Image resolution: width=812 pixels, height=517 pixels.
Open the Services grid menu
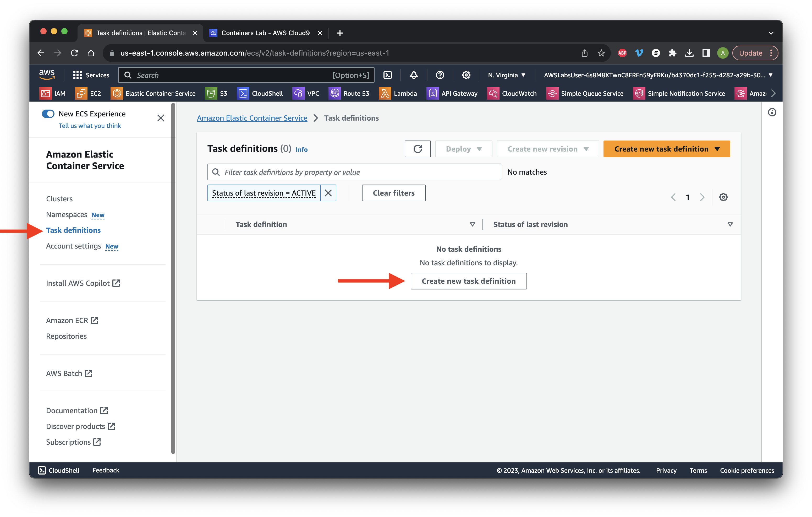pos(91,75)
